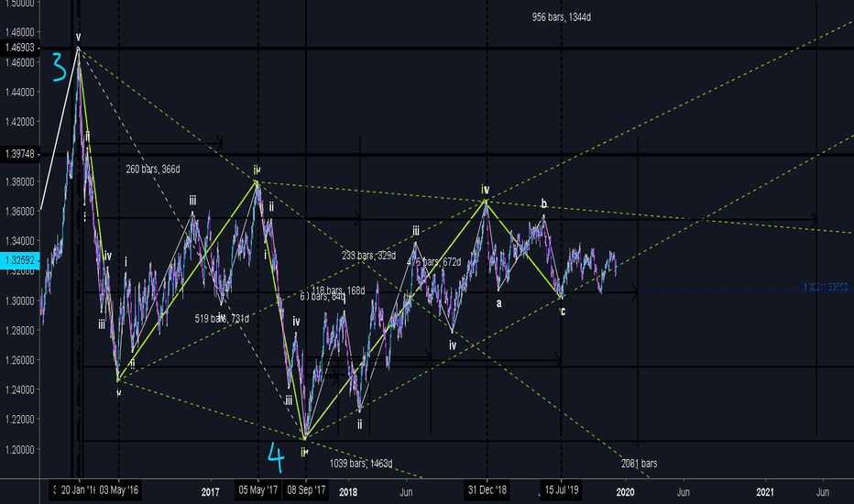The image size is (854, 504).
Task: Click the 260 bars, 366d measurement text
Action: (x=159, y=170)
